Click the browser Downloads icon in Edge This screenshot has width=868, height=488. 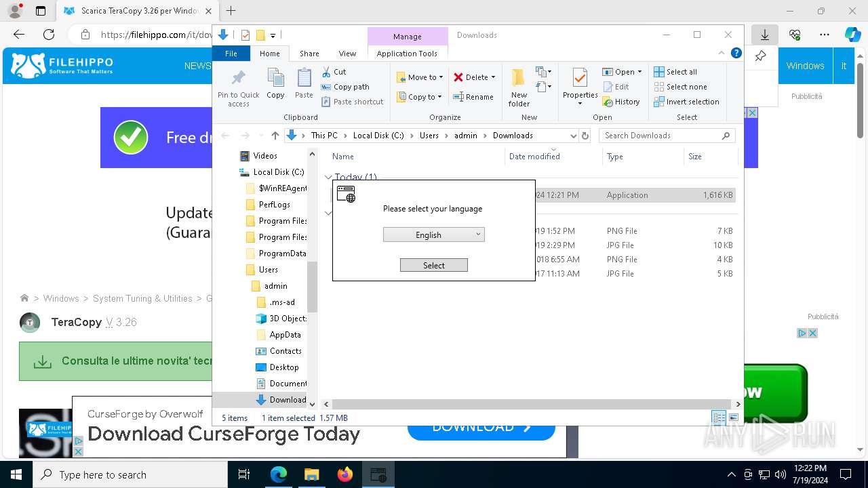[764, 35]
